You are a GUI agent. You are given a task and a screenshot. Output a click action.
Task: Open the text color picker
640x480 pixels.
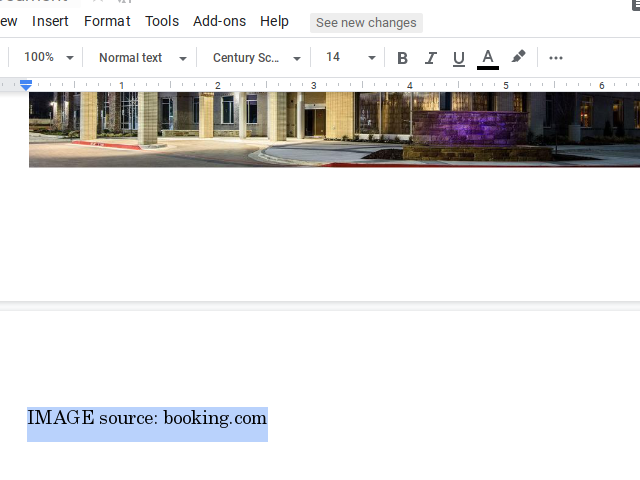(488, 58)
